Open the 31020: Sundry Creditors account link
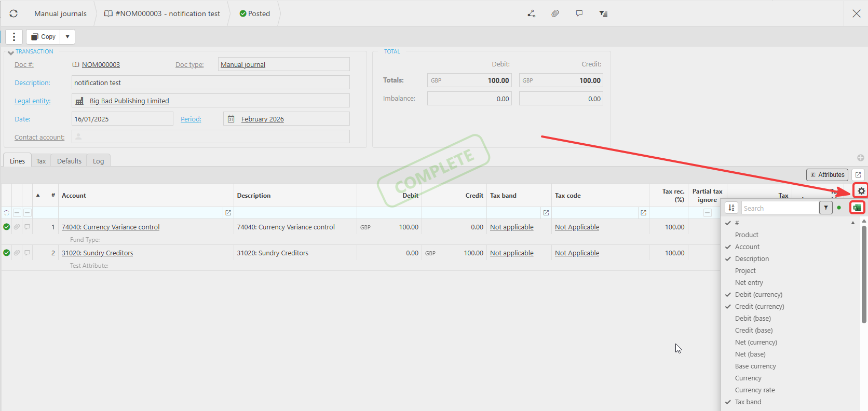Viewport: 868px width, 411px height. click(x=97, y=253)
